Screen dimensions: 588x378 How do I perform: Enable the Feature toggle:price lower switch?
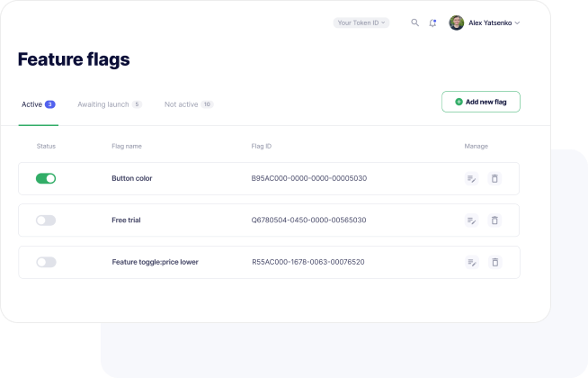click(x=46, y=262)
